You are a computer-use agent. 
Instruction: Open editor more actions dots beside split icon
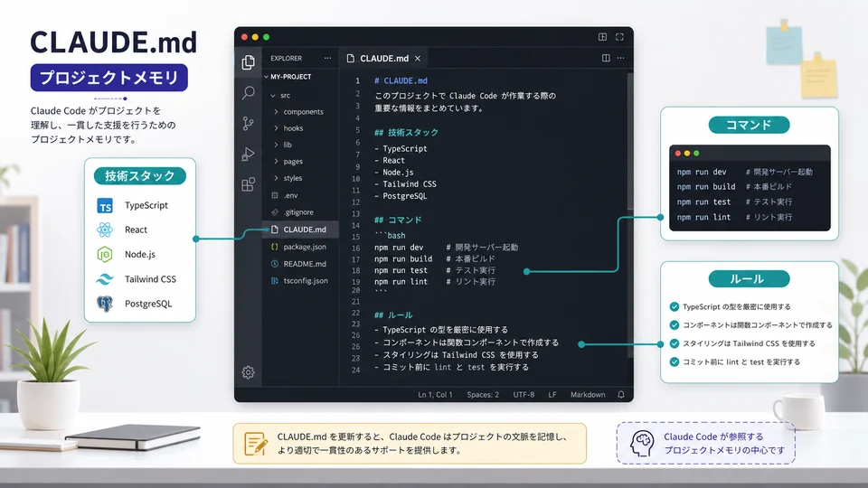pos(620,58)
